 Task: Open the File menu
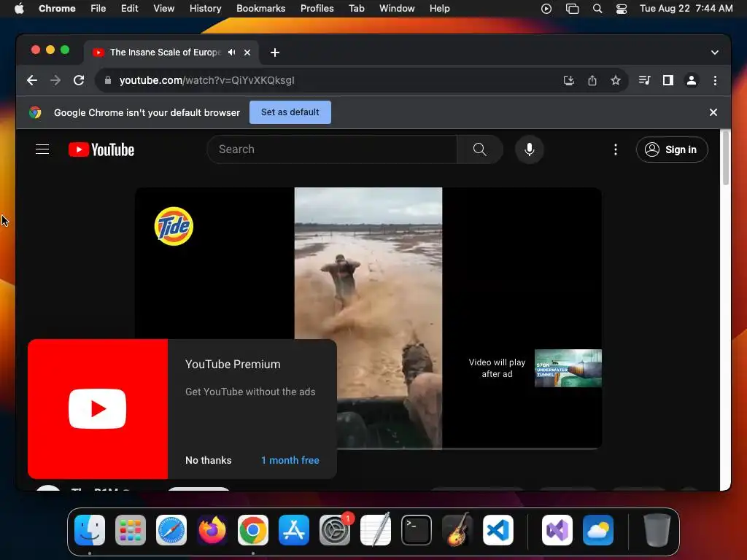98,9
